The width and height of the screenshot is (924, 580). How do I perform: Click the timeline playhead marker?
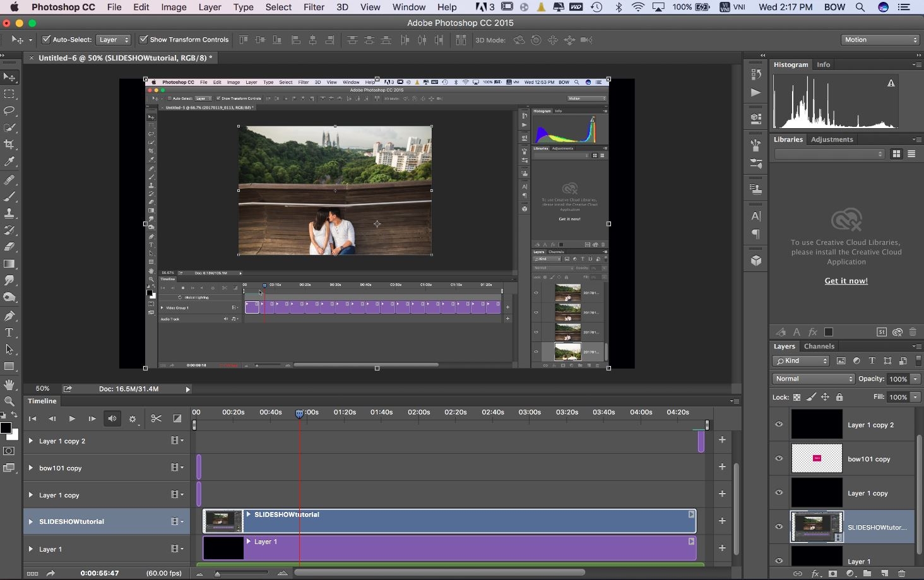[299, 413]
